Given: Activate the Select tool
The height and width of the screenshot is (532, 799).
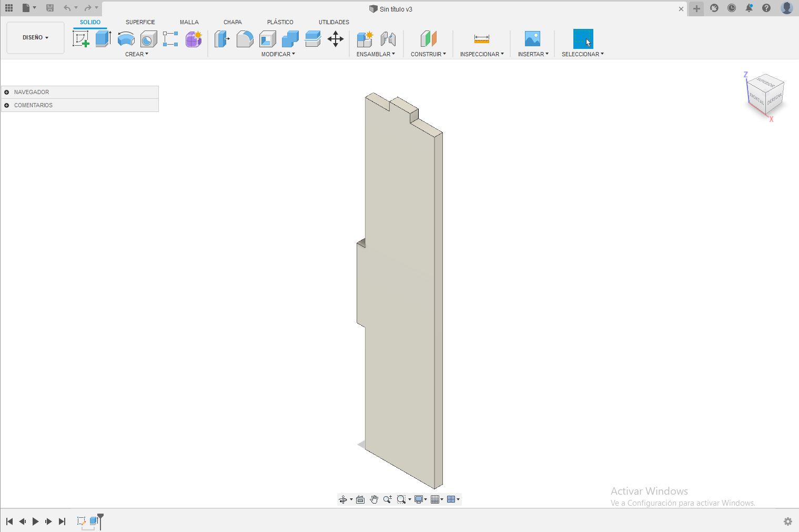Looking at the screenshot, I should click(583, 39).
